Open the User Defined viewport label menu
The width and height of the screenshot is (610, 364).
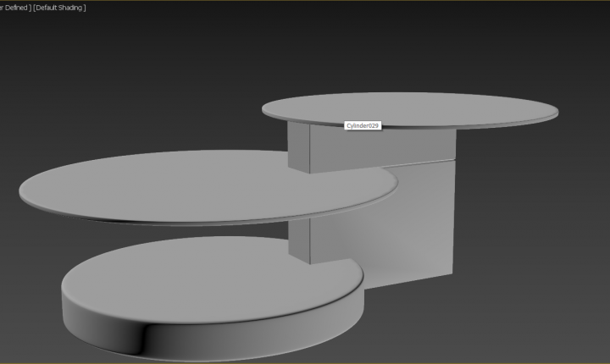coord(14,8)
